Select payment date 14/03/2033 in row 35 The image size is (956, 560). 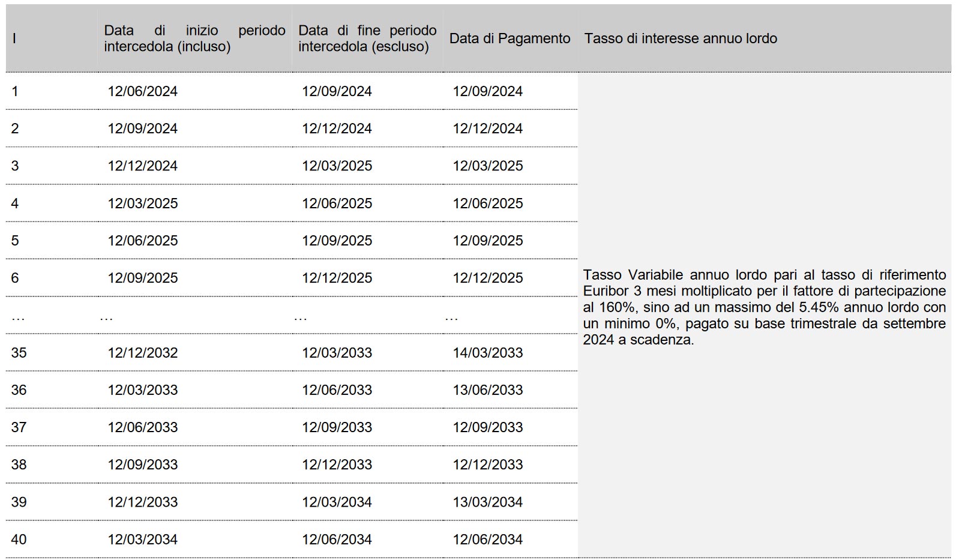[x=488, y=353]
